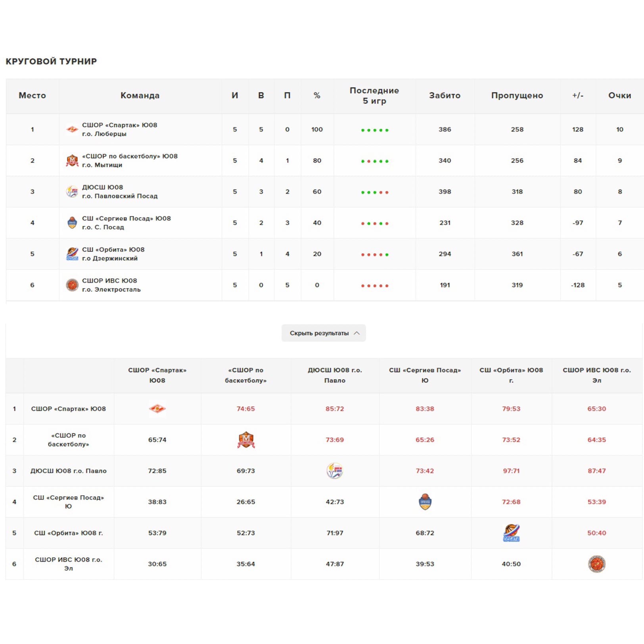The height and width of the screenshot is (644, 644).
Task: Open team «СШОР по баскетболу» Ю08 Мытищи
Action: pos(130,161)
